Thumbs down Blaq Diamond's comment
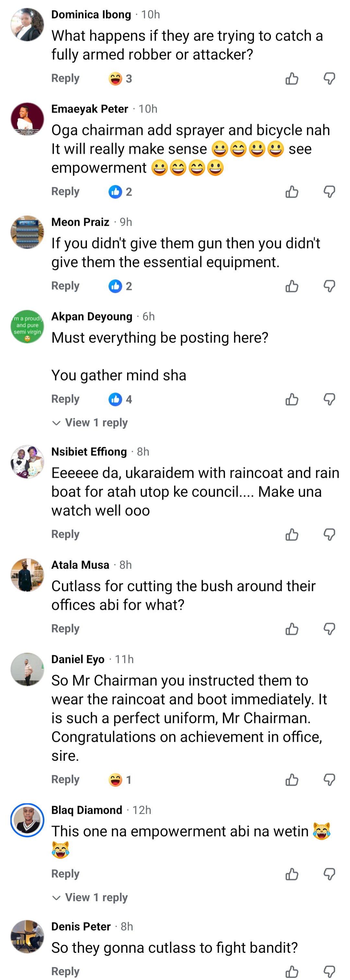Viewport: 350px width, 980px height. [x=329, y=874]
